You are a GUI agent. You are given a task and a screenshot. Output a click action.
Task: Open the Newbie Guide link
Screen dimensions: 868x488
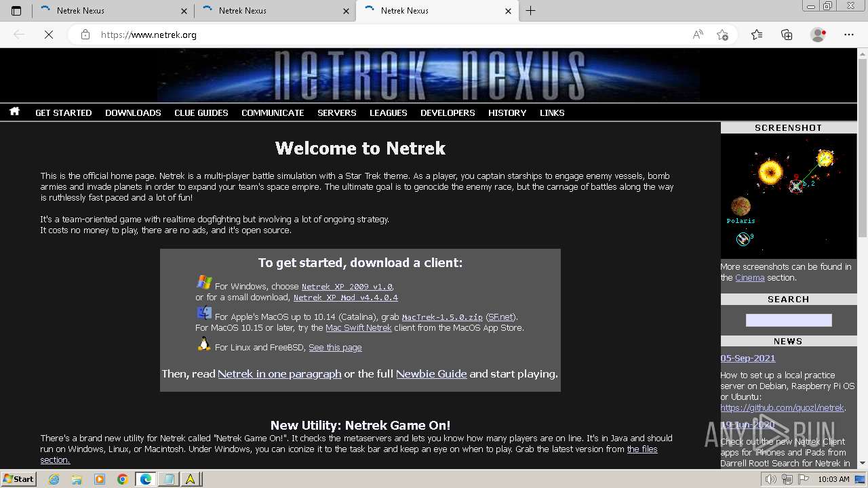click(431, 373)
